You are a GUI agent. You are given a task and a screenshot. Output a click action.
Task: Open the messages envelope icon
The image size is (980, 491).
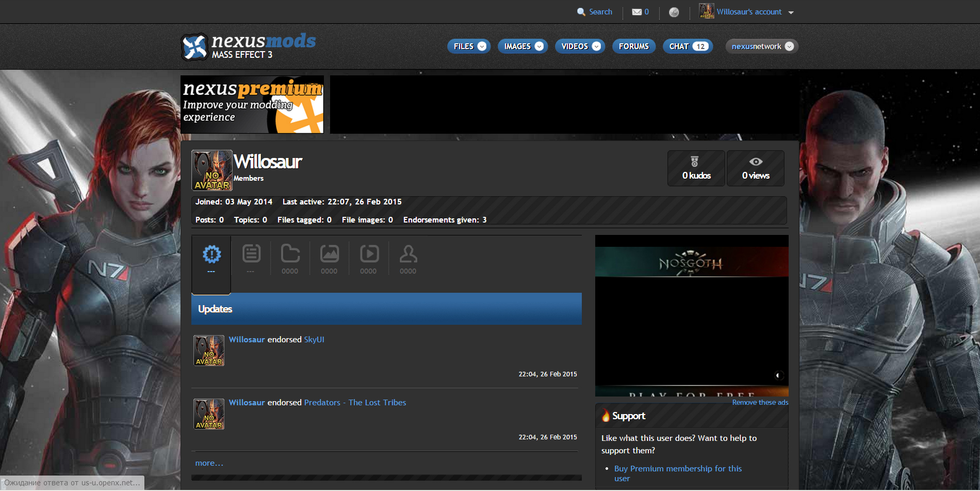(637, 12)
